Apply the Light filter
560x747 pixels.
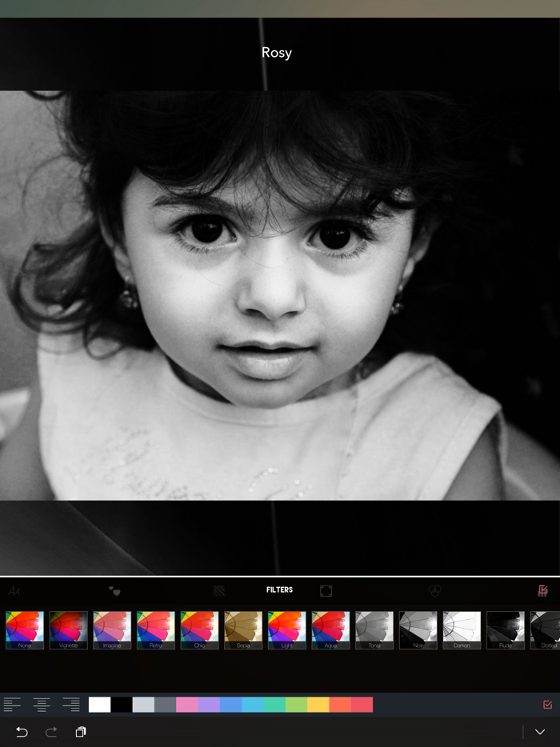(x=287, y=630)
